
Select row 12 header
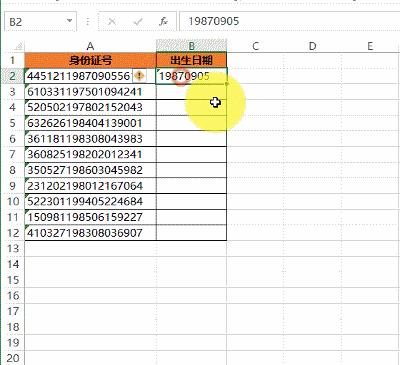(13, 233)
